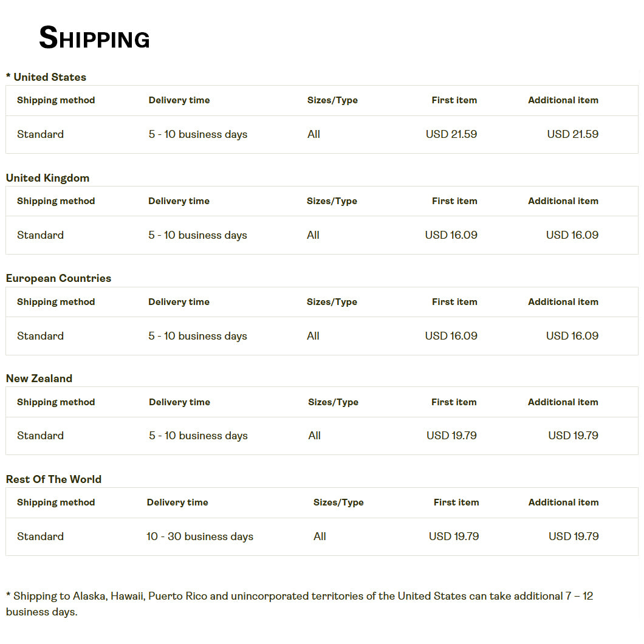
Task: Click New Zealand first item price USD 19.79
Action: (x=451, y=436)
